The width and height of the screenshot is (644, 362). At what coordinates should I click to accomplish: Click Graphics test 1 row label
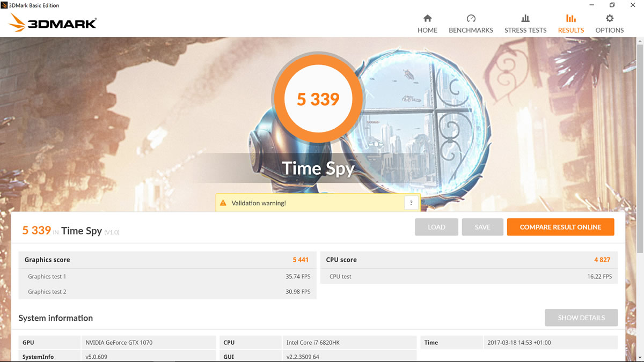47,277
